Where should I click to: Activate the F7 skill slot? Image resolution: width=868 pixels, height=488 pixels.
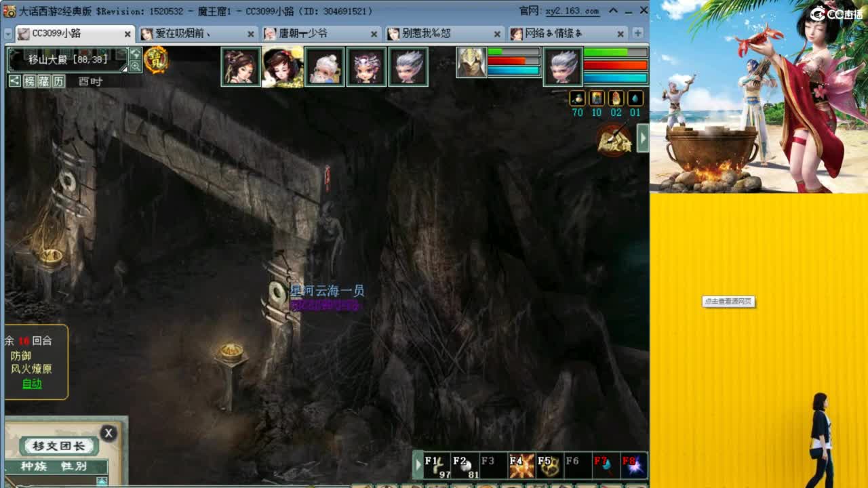606,466
